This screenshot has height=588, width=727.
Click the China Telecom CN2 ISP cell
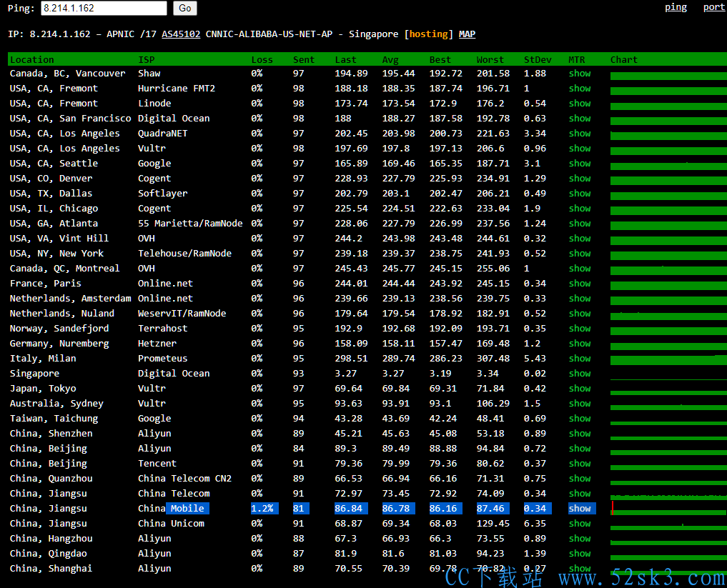[x=185, y=479]
